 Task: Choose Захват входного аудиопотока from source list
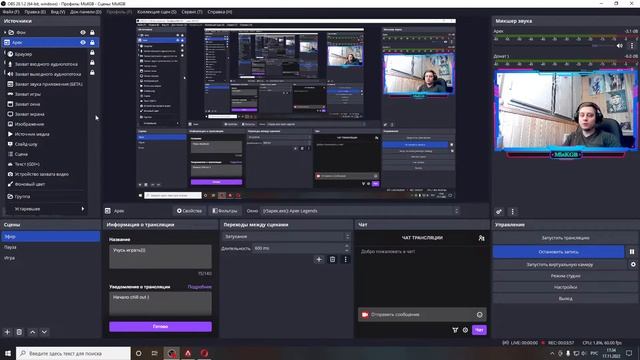click(x=46, y=64)
